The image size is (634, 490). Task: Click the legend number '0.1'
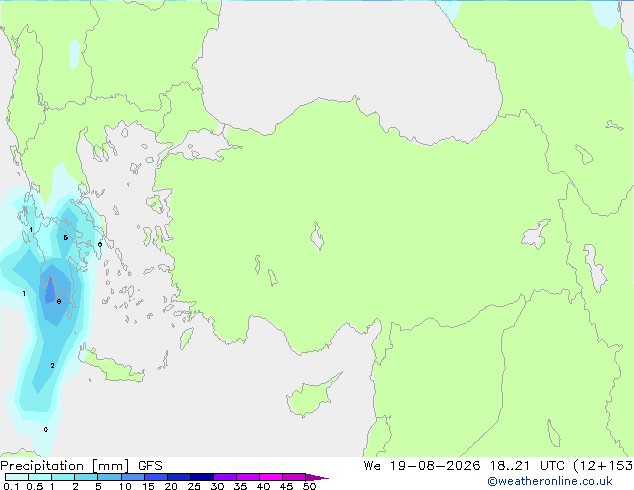pyautogui.click(x=11, y=486)
